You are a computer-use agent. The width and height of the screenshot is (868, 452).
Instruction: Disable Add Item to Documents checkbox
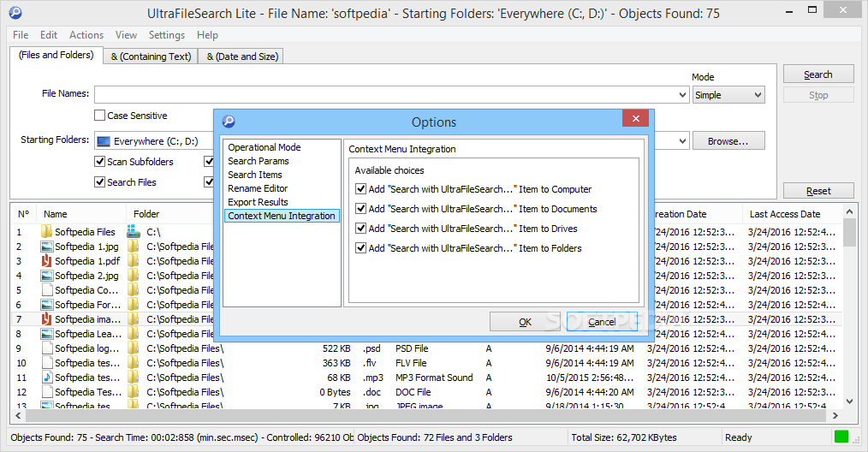361,208
